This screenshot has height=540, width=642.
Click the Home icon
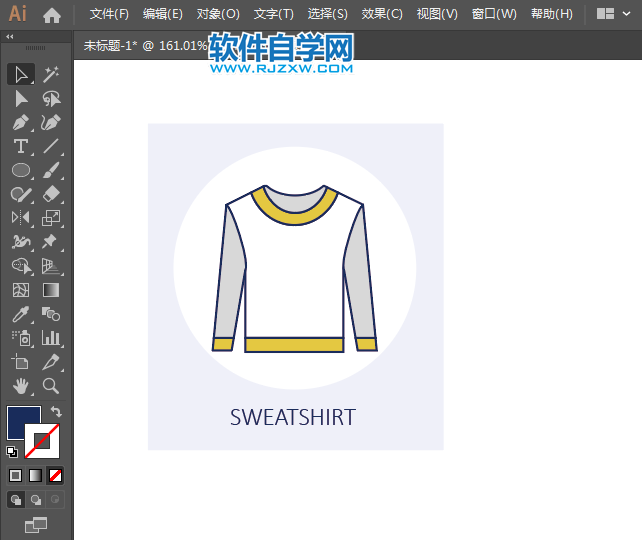[52, 15]
